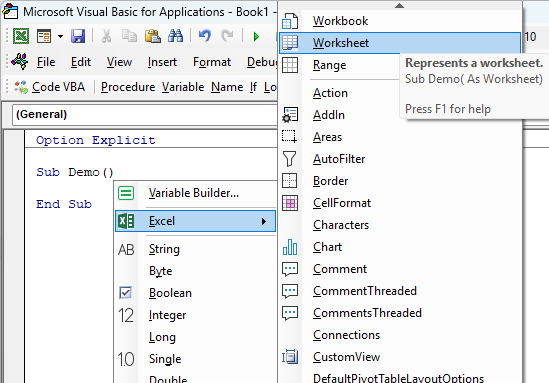The height and width of the screenshot is (383, 549).
Task: Open the Edit menu
Action: [x=81, y=62]
